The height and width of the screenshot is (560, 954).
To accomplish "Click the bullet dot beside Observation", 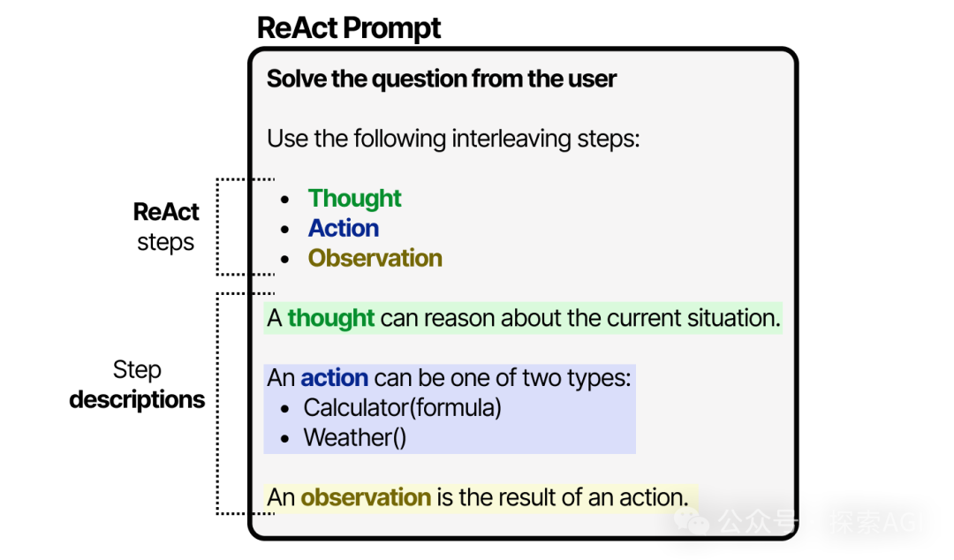I will click(x=284, y=260).
